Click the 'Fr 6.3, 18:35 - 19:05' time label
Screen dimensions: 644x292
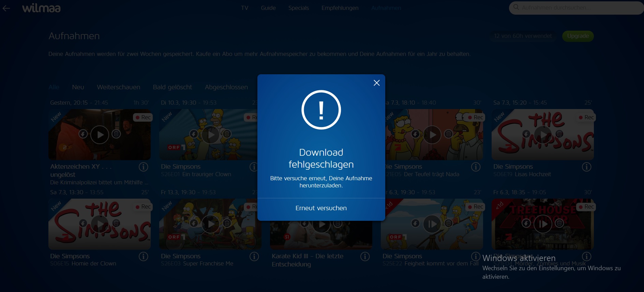520,192
